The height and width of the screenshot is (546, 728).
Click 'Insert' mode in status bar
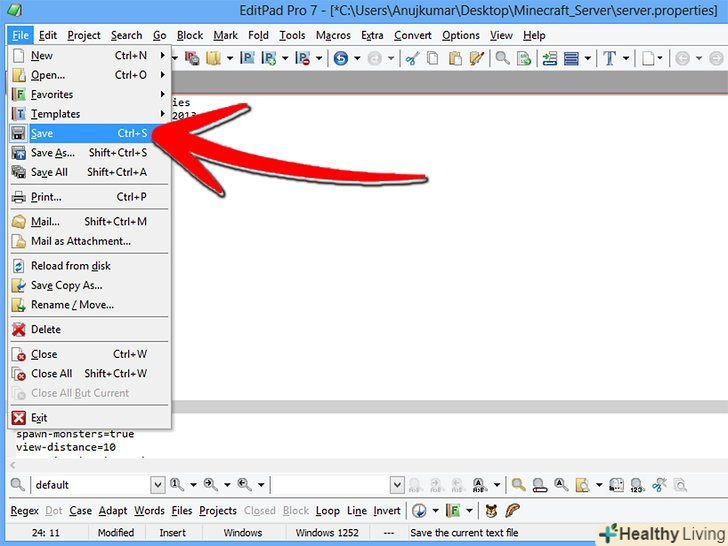click(x=172, y=533)
